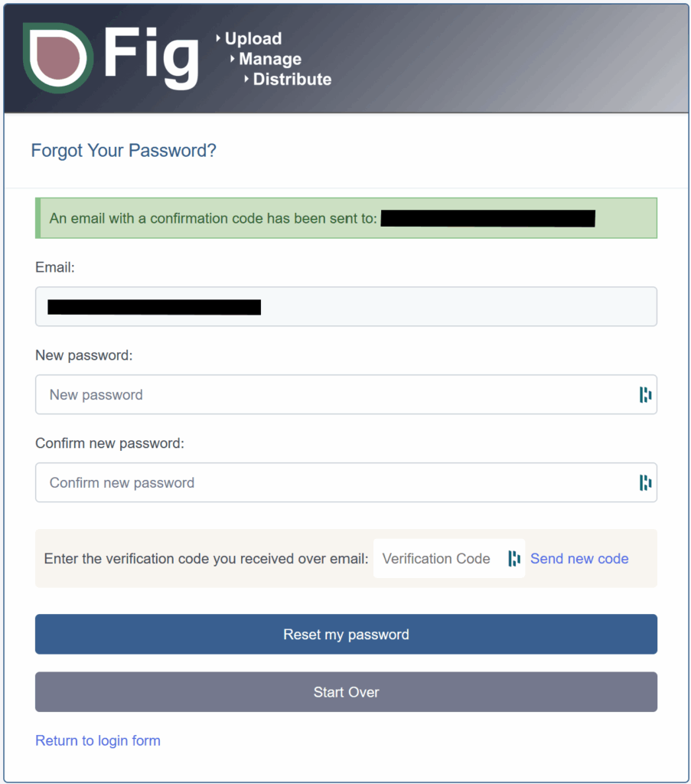Image resolution: width=691 pixels, height=784 pixels.
Task: Focus the Email input field
Action: (x=346, y=306)
